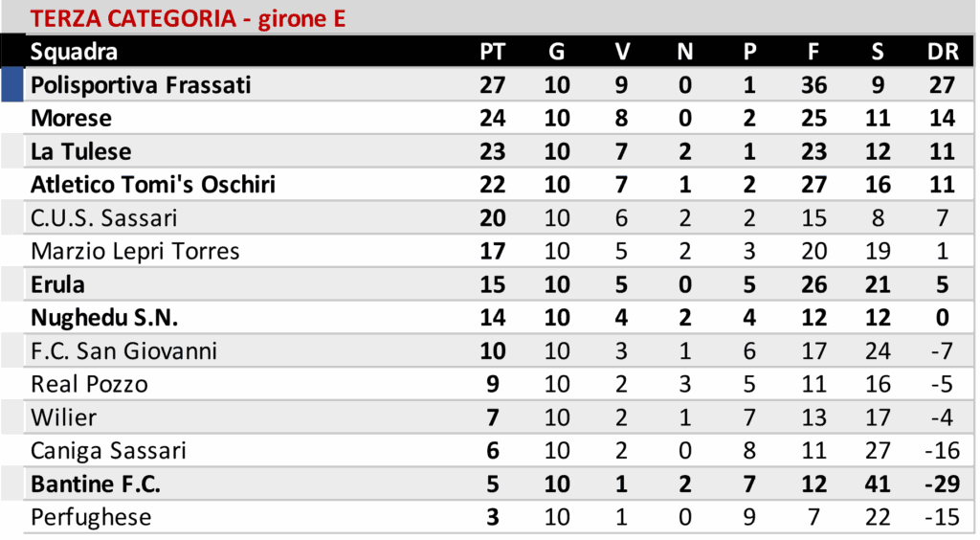Click the Real Pozzo team name
This screenshot has height=540, width=980.
point(89,384)
